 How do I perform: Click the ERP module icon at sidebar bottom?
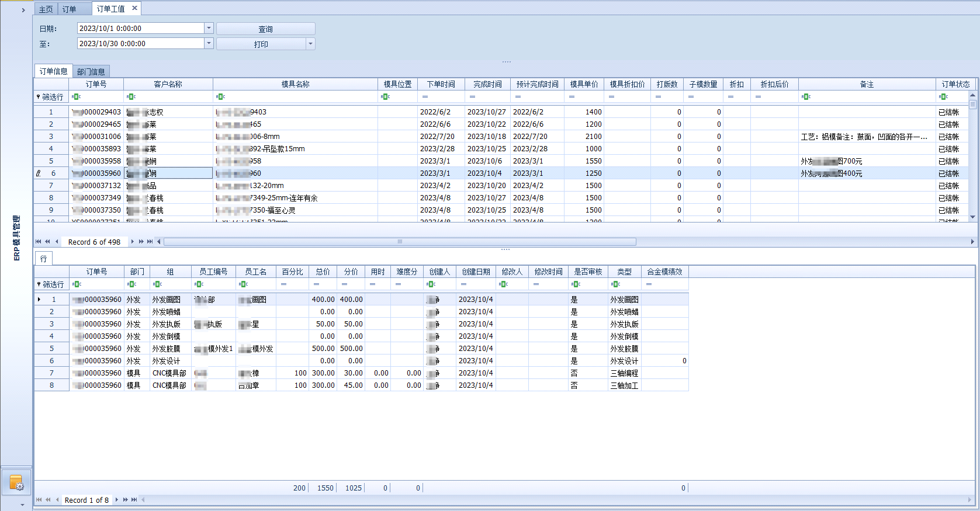(x=16, y=483)
